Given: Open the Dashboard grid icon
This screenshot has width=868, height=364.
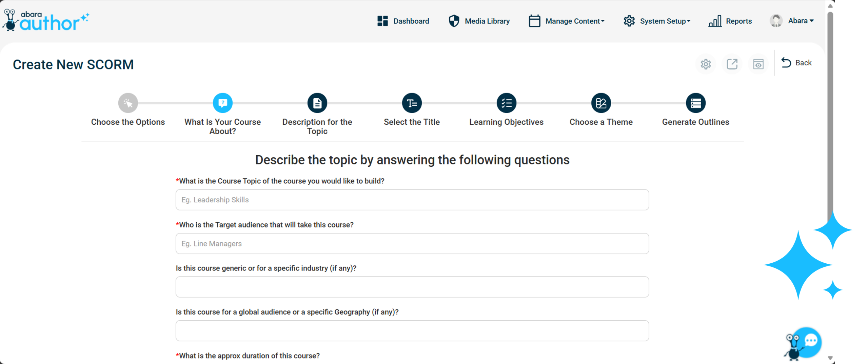Looking at the screenshot, I should tap(382, 21).
